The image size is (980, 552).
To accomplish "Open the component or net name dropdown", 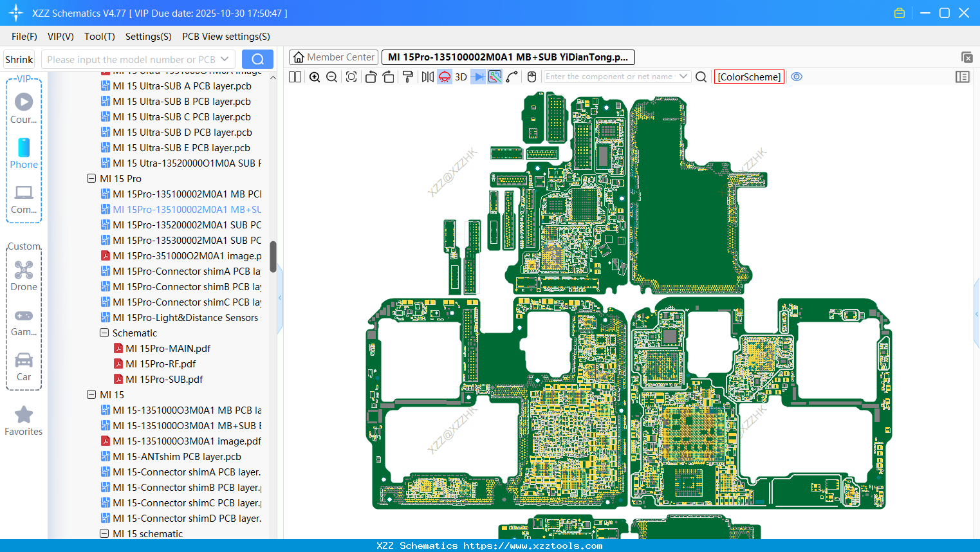I will tap(684, 77).
